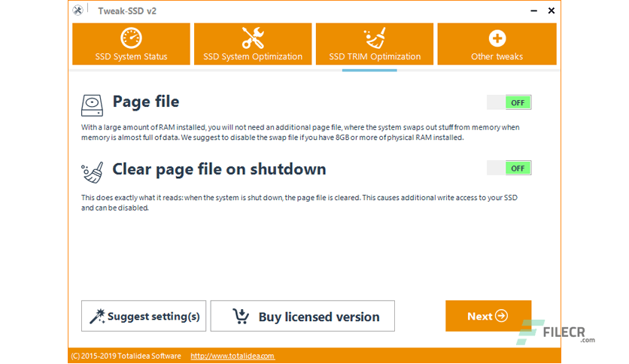Click the broom icon beside Clear page file
629x364 pixels.
(93, 172)
